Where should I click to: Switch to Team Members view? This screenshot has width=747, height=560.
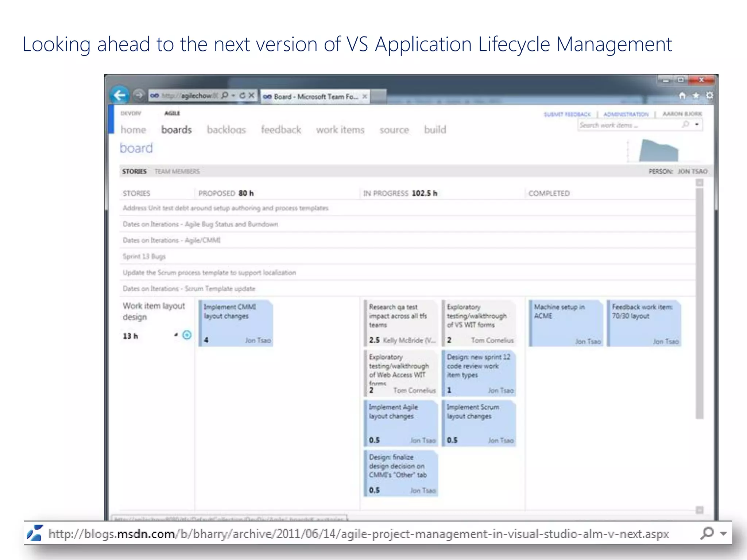[177, 171]
